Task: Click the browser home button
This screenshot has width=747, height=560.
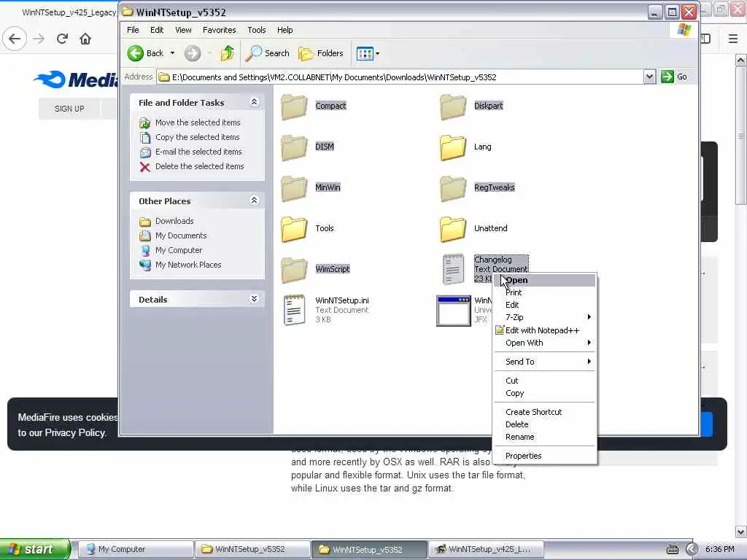Action: pos(85,39)
